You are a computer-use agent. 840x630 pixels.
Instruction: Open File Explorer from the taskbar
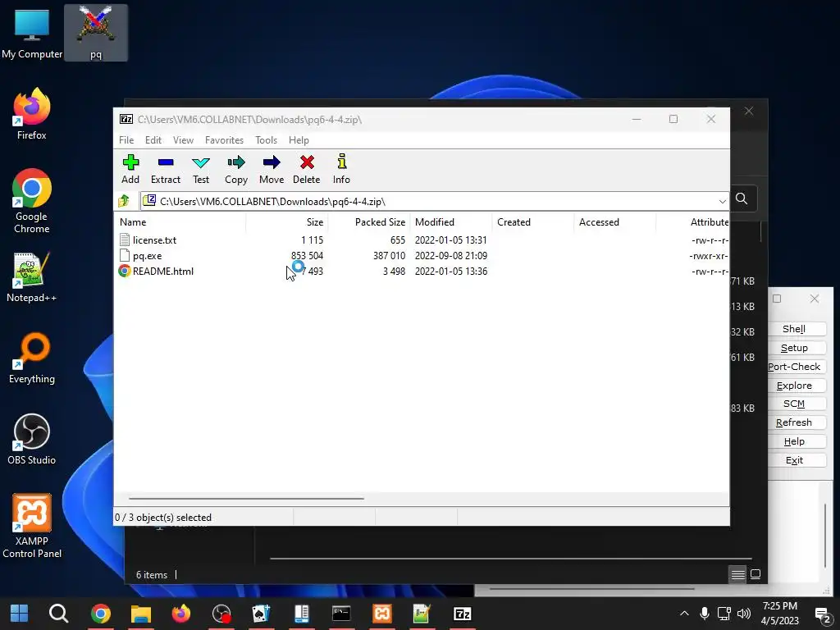pos(141,614)
